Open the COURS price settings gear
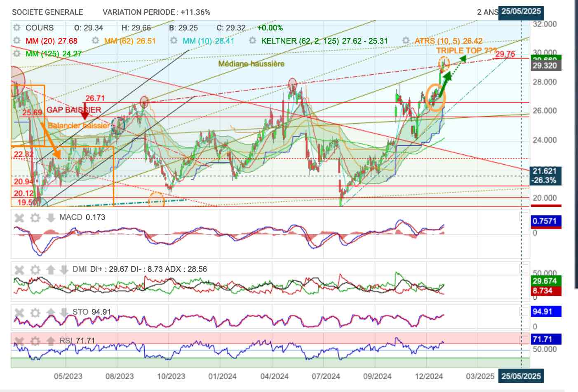 [x=16, y=28]
